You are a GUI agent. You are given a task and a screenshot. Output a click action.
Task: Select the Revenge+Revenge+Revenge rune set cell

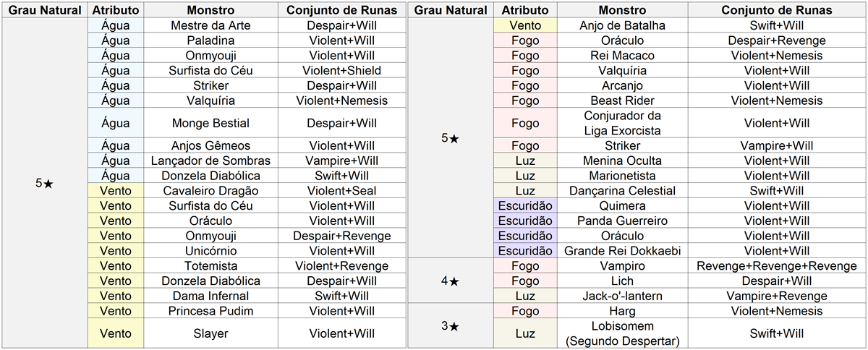pos(777,266)
